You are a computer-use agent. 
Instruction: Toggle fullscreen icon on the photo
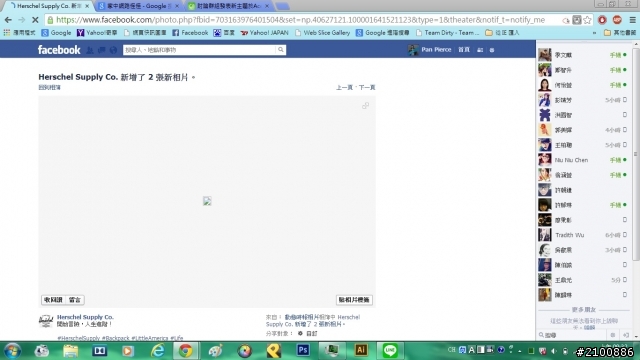(x=365, y=106)
